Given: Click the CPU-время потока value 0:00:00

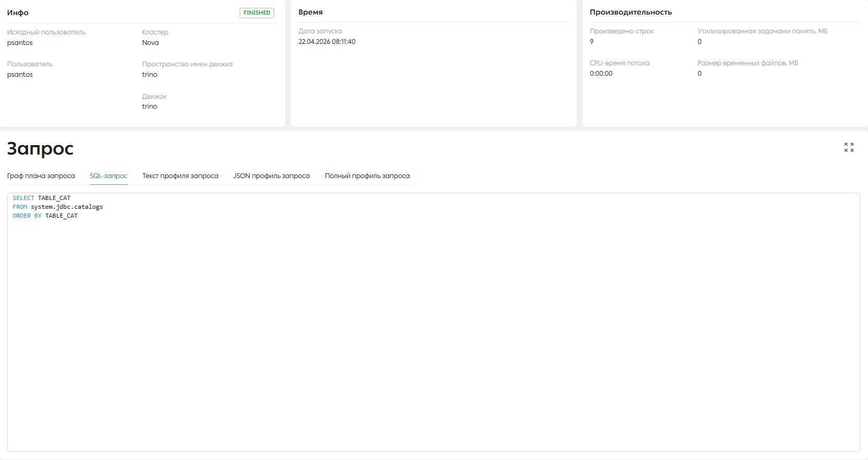Looking at the screenshot, I should (x=601, y=74).
